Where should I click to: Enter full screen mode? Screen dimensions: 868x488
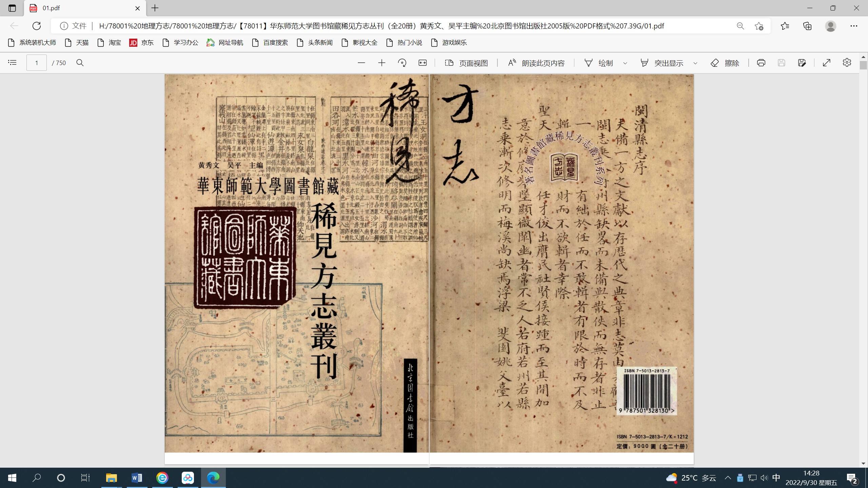coord(827,63)
